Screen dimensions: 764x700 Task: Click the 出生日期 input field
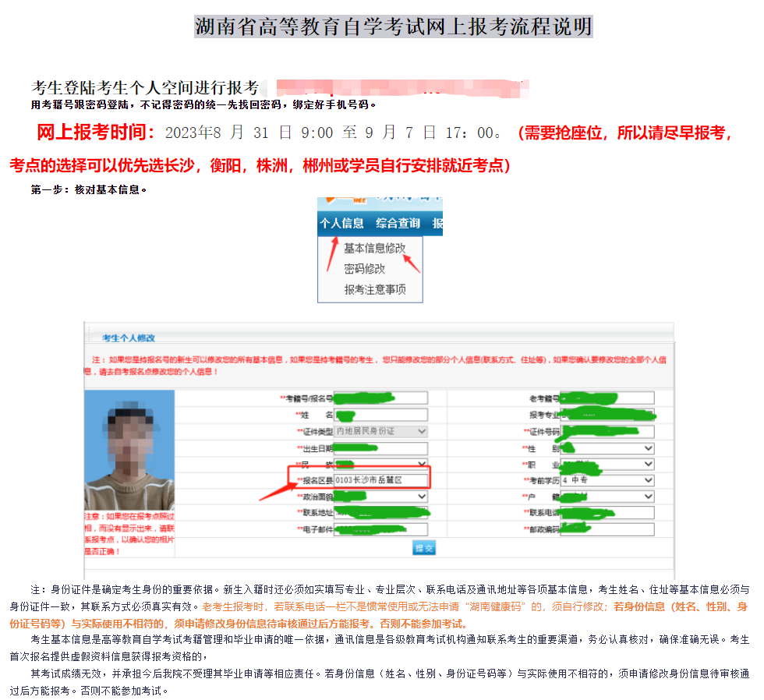(x=380, y=449)
